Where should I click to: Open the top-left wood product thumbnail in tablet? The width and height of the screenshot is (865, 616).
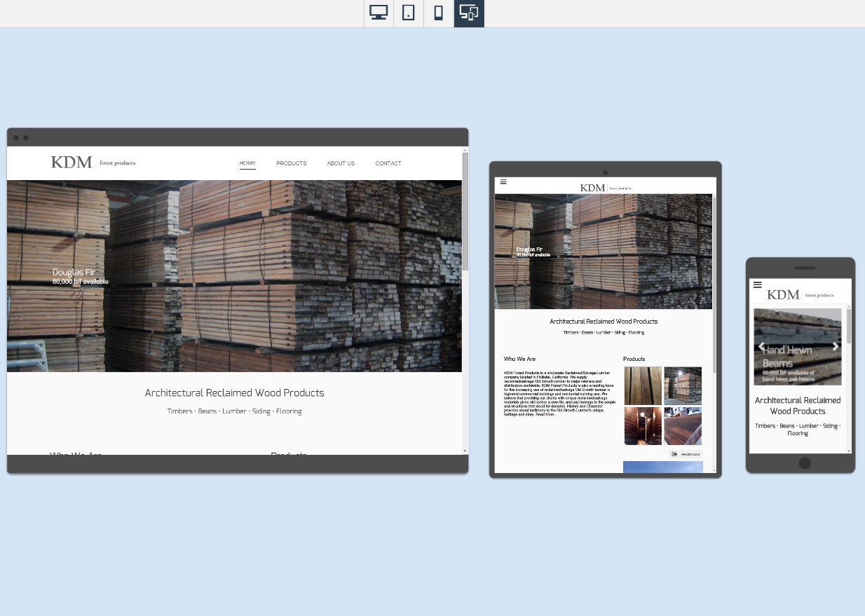(x=643, y=385)
